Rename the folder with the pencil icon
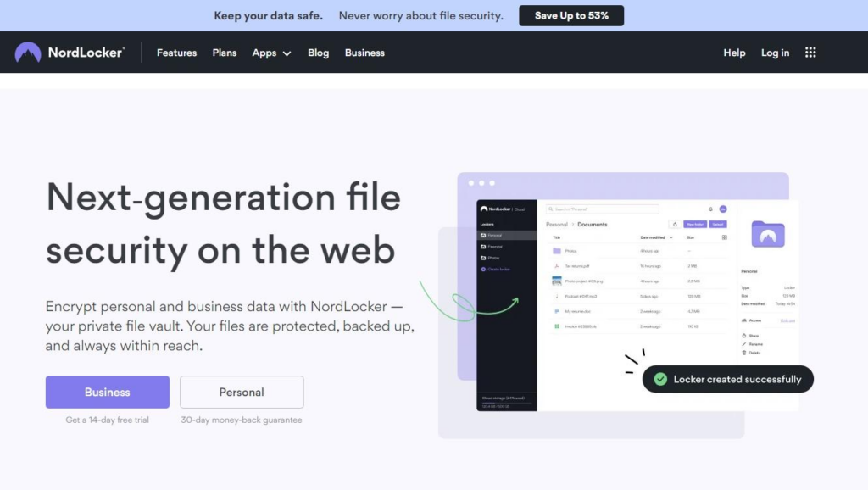The image size is (868, 490). 744,344
